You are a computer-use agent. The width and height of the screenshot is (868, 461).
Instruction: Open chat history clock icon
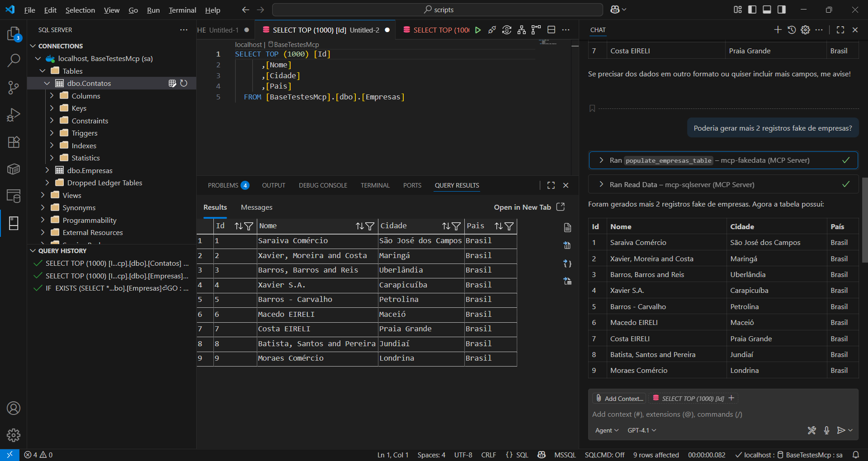(x=792, y=30)
